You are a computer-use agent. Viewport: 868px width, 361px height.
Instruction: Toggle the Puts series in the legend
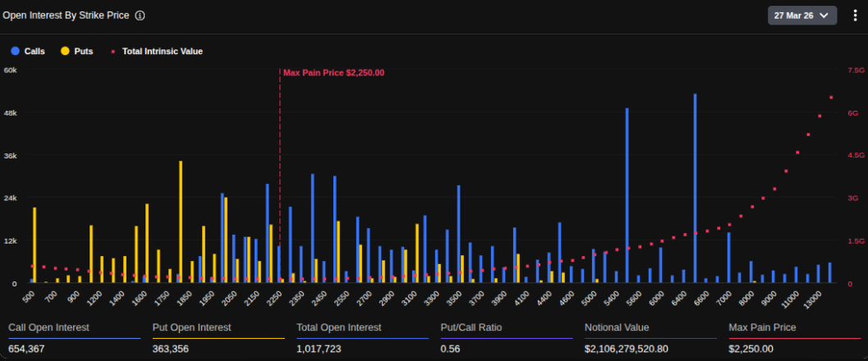82,51
